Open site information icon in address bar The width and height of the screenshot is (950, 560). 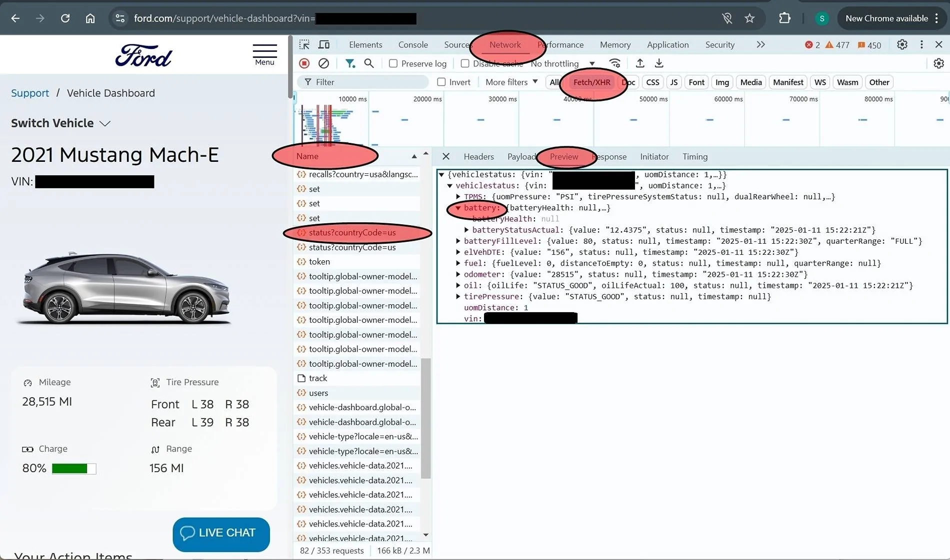(x=120, y=18)
